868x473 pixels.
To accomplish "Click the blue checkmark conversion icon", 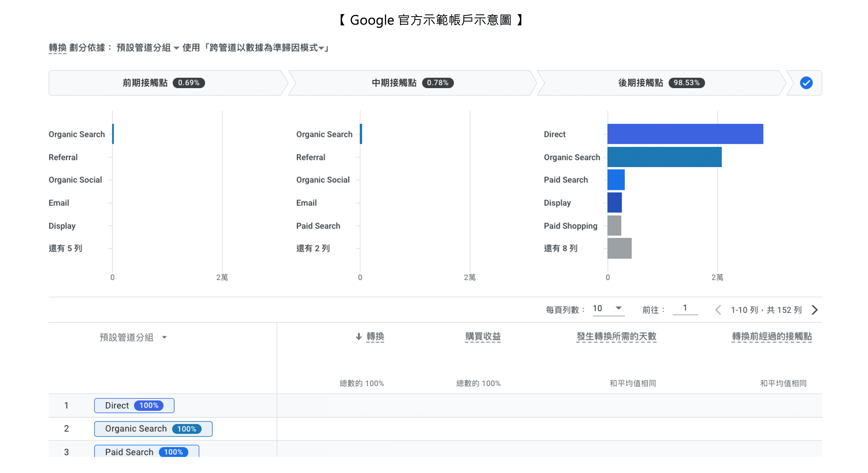I will pyautogui.click(x=806, y=83).
